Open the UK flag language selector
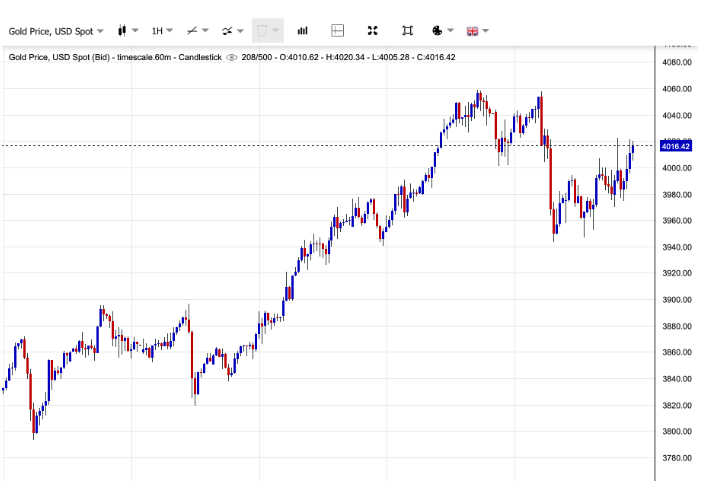This screenshot has width=707, height=495. pyautogui.click(x=472, y=31)
